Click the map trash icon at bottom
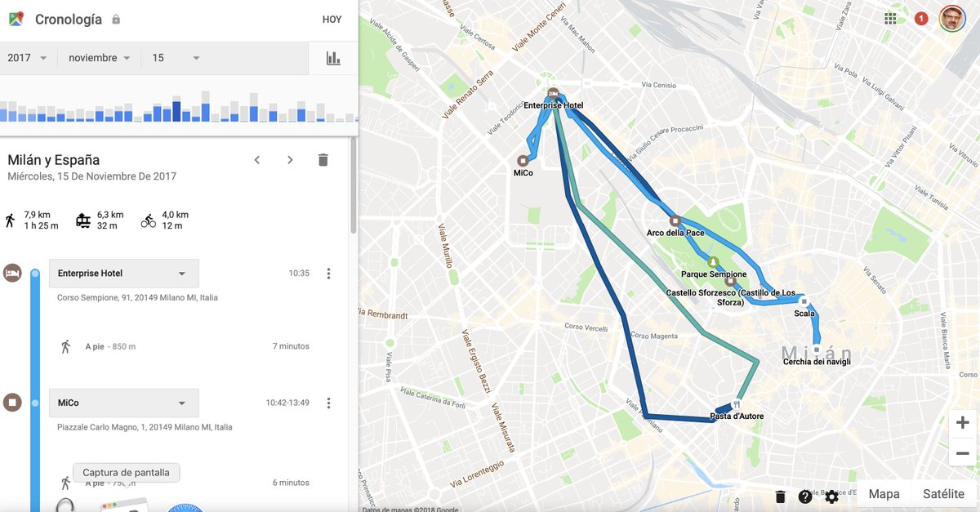This screenshot has height=512, width=980. click(x=780, y=496)
